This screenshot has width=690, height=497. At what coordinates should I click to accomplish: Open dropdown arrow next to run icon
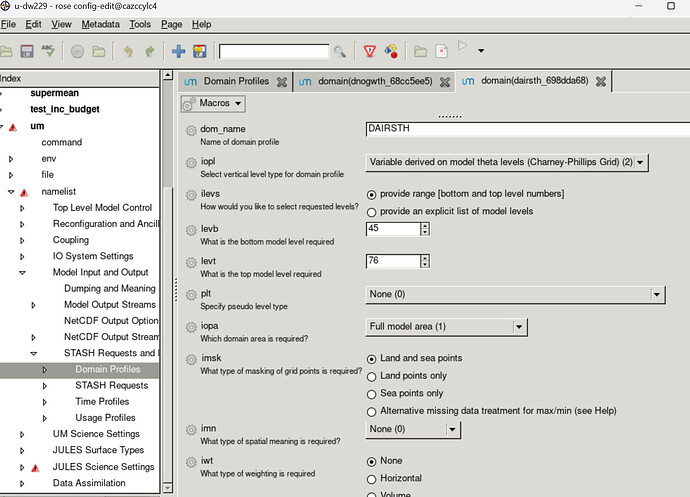click(481, 51)
